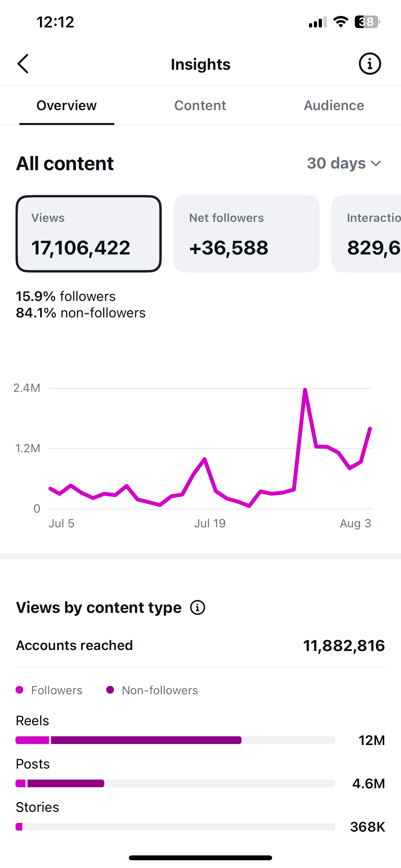Select the Views 17,106,422 card
This screenshot has height=868, width=401.
(x=88, y=234)
